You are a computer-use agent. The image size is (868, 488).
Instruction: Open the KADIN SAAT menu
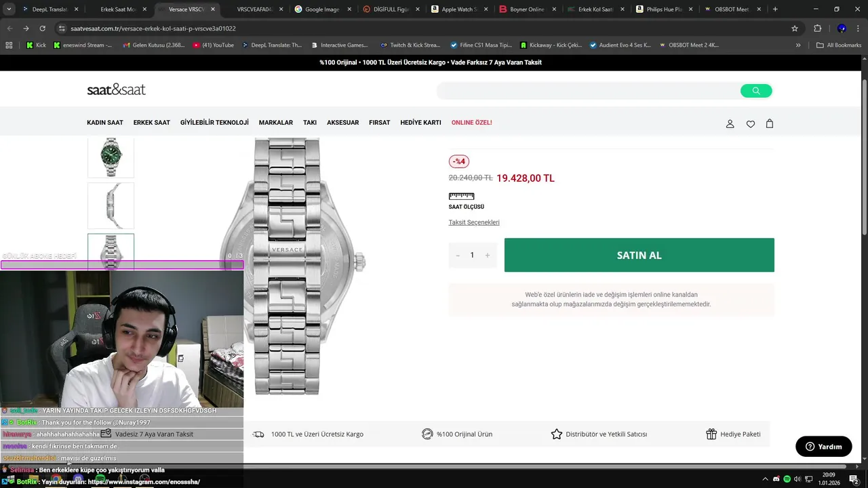pyautogui.click(x=105, y=123)
